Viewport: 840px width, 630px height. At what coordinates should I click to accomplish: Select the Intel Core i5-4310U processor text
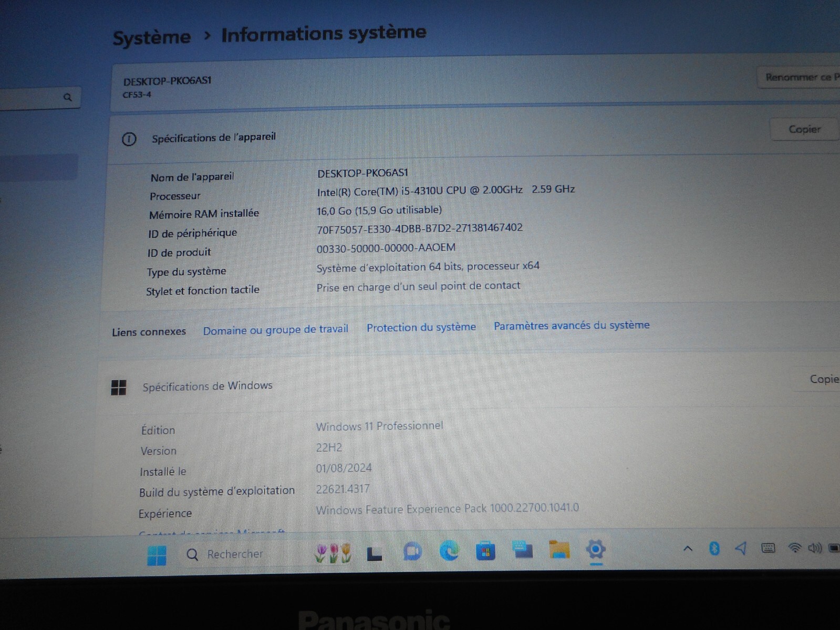point(445,190)
